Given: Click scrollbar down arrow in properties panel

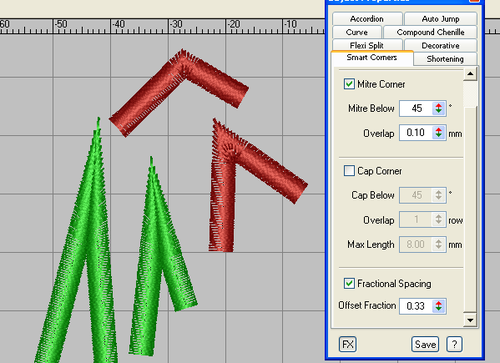Looking at the screenshot, I should tap(470, 320).
